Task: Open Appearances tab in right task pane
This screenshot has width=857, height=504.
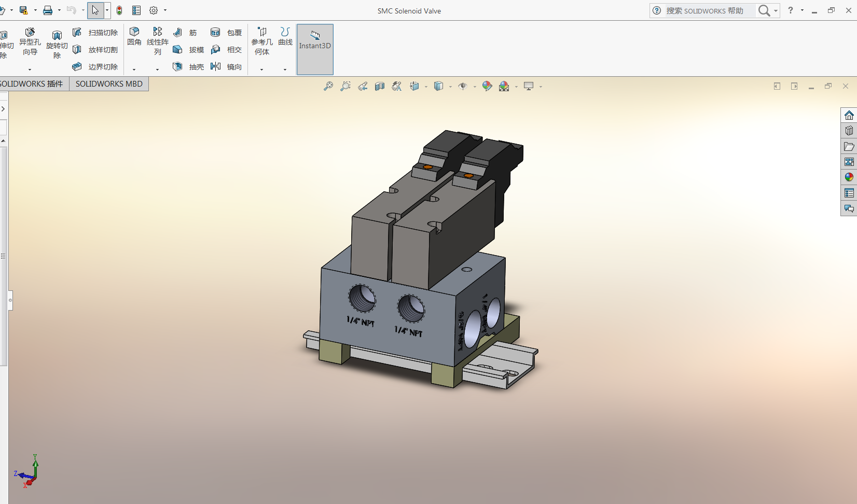Action: click(x=849, y=177)
